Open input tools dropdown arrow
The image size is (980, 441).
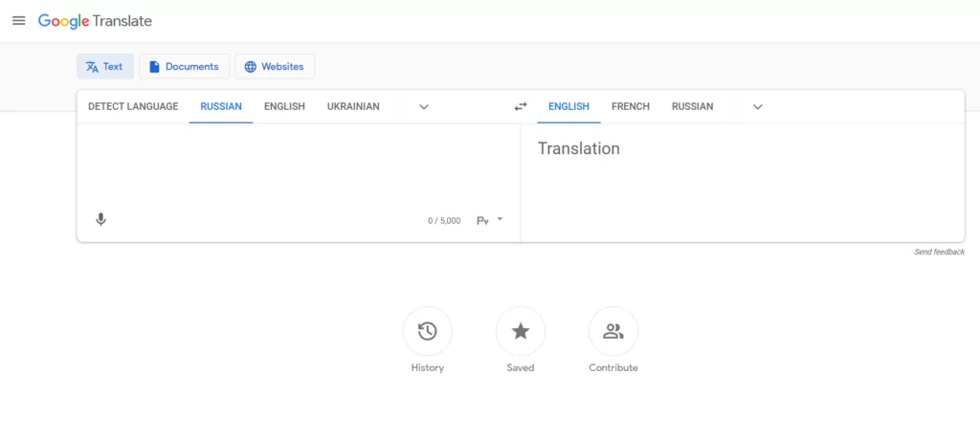coord(500,219)
